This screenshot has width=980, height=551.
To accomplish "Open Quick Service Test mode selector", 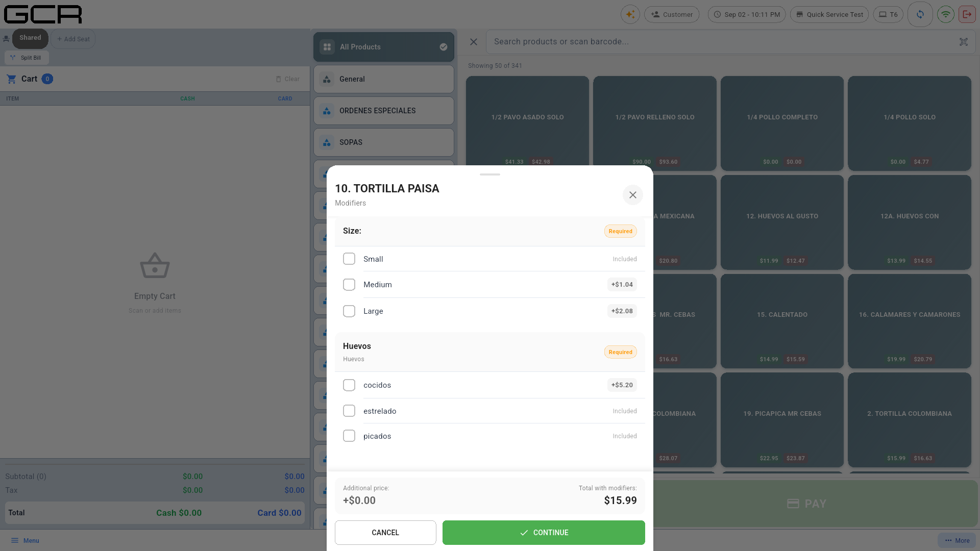I will coord(829,14).
